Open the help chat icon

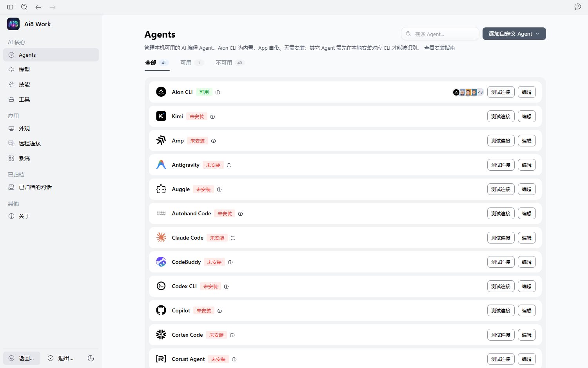pos(578,7)
